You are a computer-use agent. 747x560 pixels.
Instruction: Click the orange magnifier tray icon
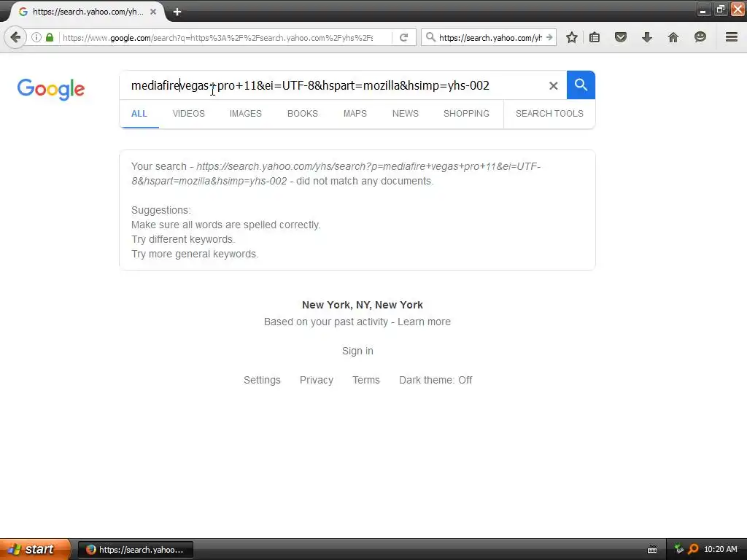click(693, 549)
